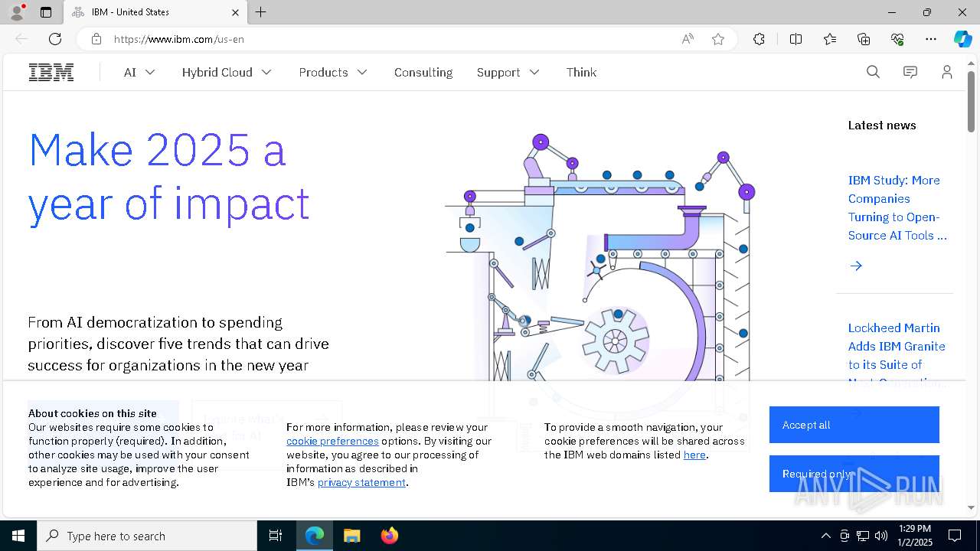
Task: Close the IBM - United States tab
Action: coord(235,12)
